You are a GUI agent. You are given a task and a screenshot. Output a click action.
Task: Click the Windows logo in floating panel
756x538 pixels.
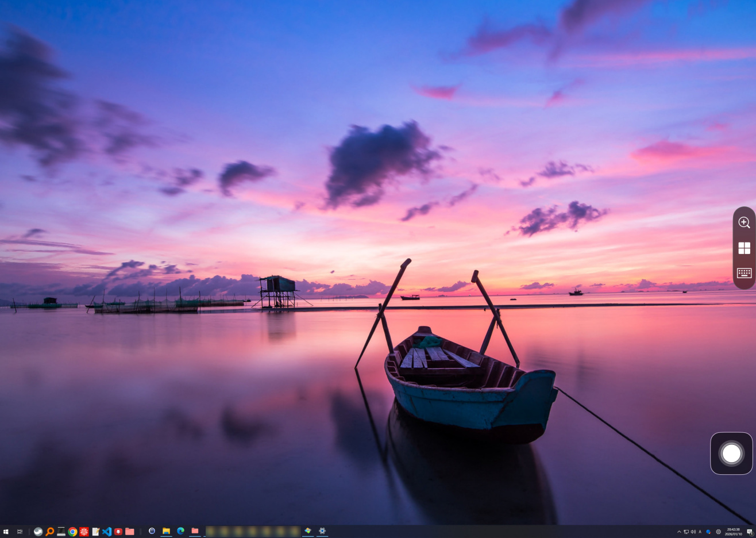744,248
